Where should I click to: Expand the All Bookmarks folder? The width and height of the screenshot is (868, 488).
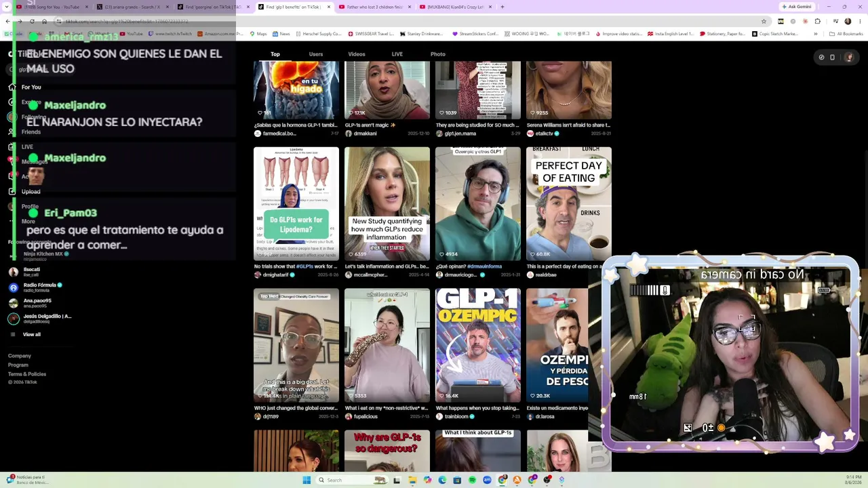point(846,34)
